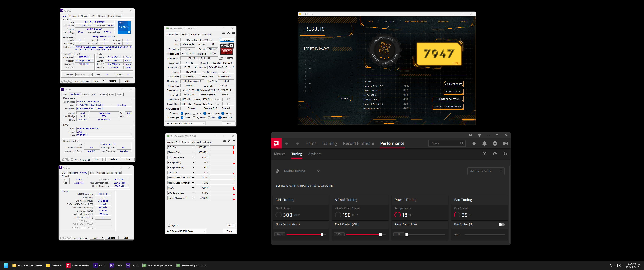Viewport: 644px width, 270px height.
Task: Open Windows Start button on taskbar
Action: (x=6, y=265)
